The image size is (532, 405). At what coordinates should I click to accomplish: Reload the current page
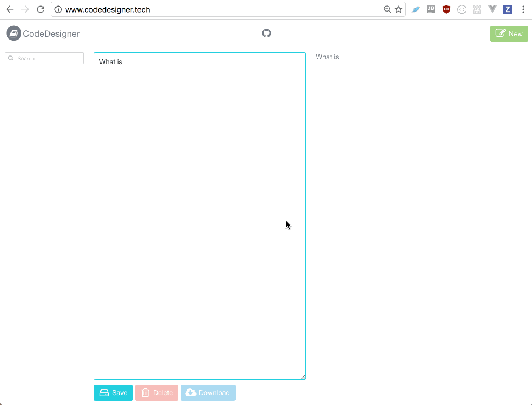coord(41,9)
